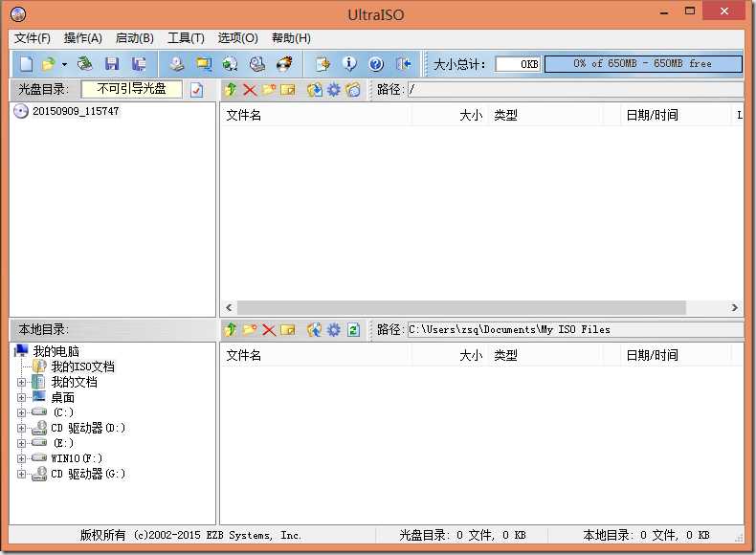Click folder-with-disc icon in image toolbar
Image resolution: width=756 pixels, height=555 pixels.
[353, 90]
